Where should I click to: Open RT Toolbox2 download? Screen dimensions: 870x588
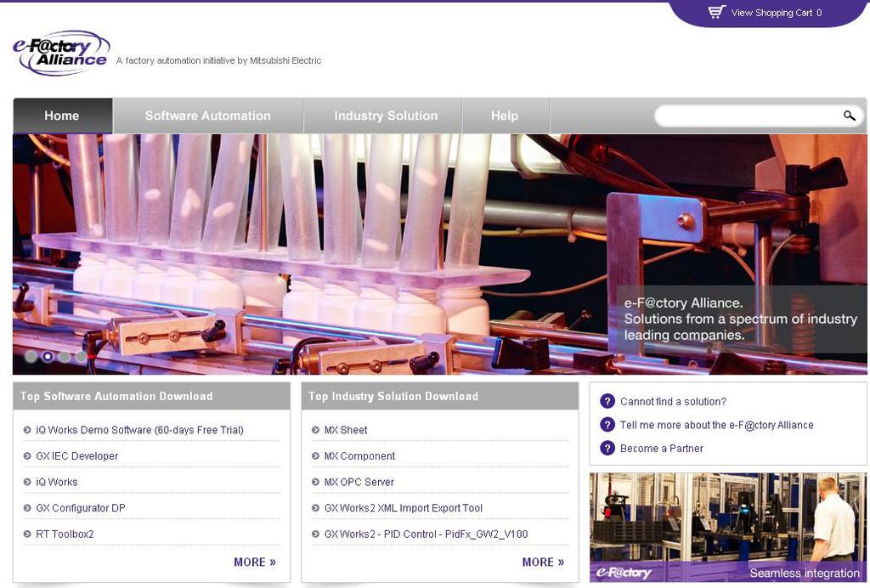pos(65,534)
